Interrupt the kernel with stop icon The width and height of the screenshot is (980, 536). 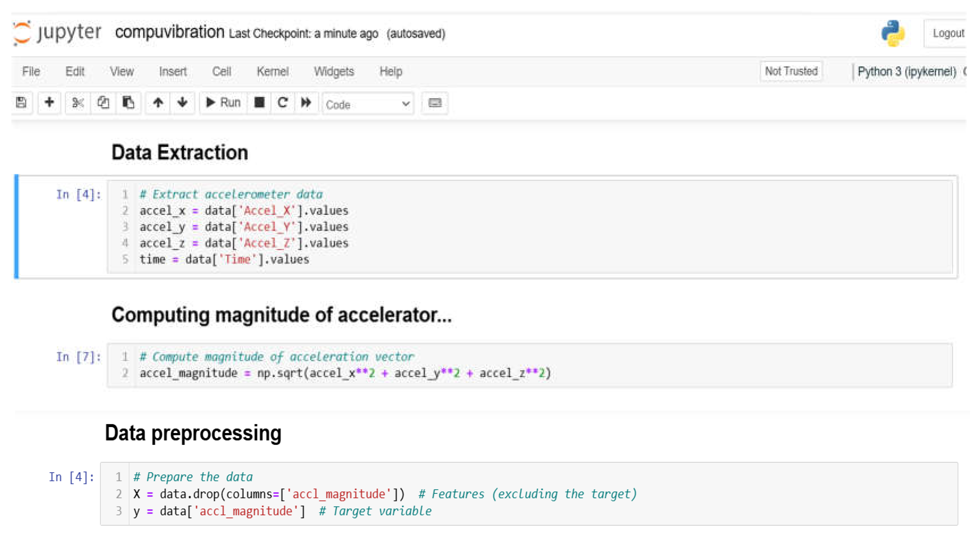(259, 103)
